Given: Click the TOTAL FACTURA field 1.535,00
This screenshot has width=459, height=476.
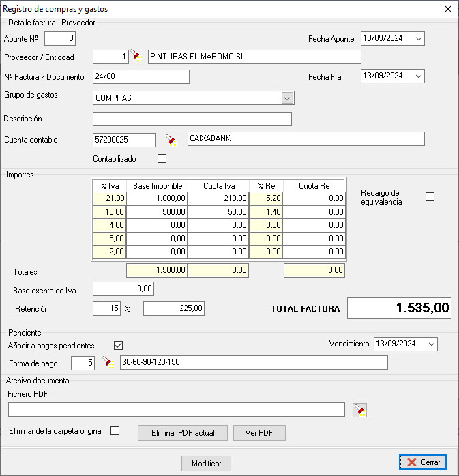Looking at the screenshot, I should (399, 308).
